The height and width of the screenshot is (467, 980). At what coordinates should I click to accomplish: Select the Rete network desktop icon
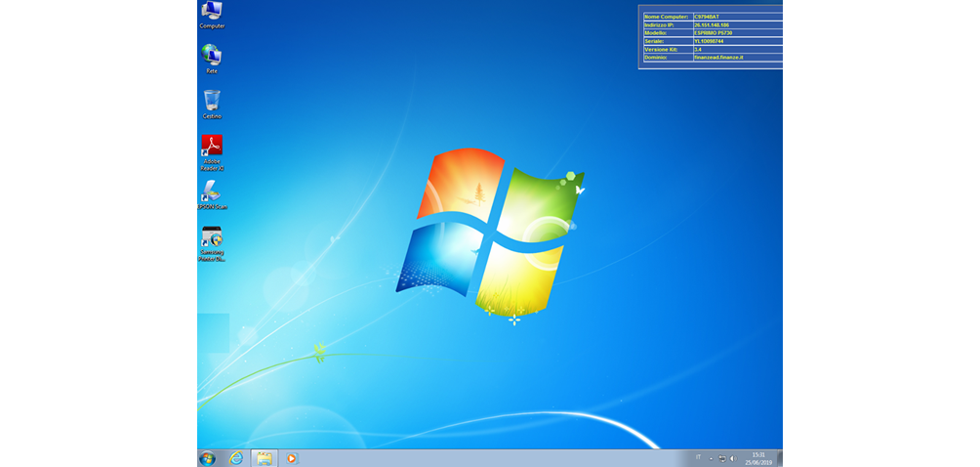pyautogui.click(x=212, y=57)
